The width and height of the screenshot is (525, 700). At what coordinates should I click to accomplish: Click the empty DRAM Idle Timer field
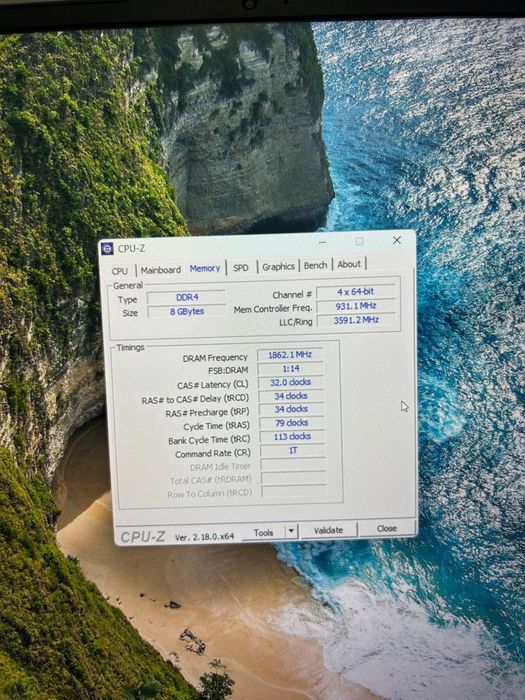click(293, 464)
